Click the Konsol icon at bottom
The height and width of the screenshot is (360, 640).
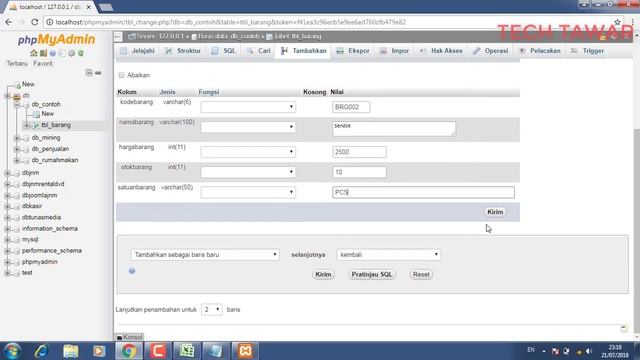pos(119,337)
